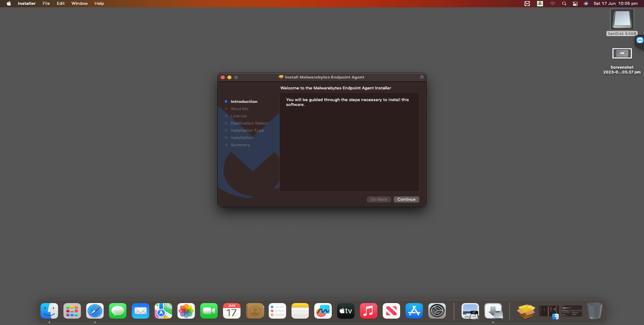Open Freeform from the Dock
644x325 pixels.
click(x=323, y=310)
